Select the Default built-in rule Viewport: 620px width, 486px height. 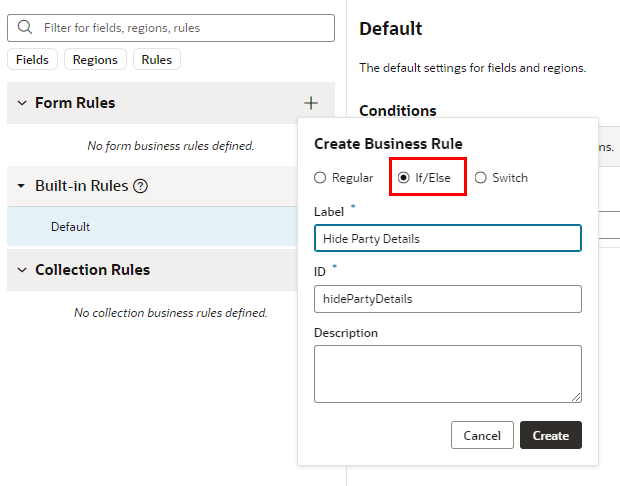tap(71, 227)
